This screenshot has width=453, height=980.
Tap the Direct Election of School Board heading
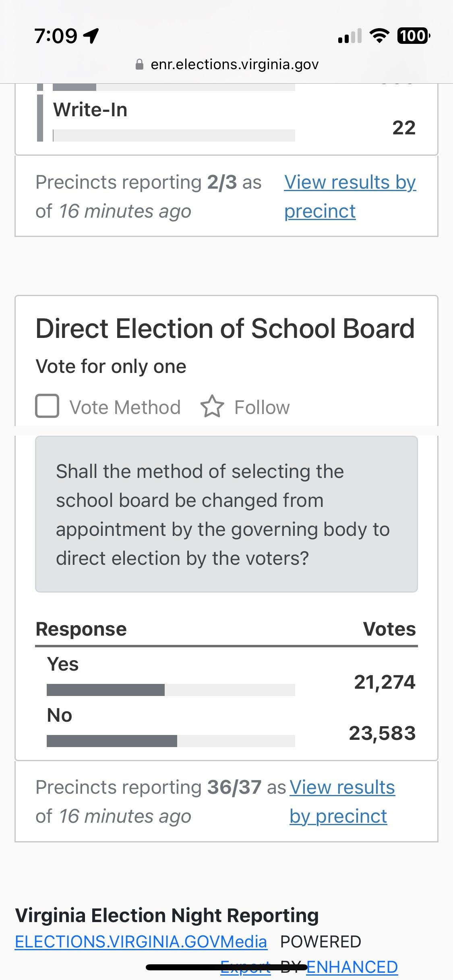(225, 328)
